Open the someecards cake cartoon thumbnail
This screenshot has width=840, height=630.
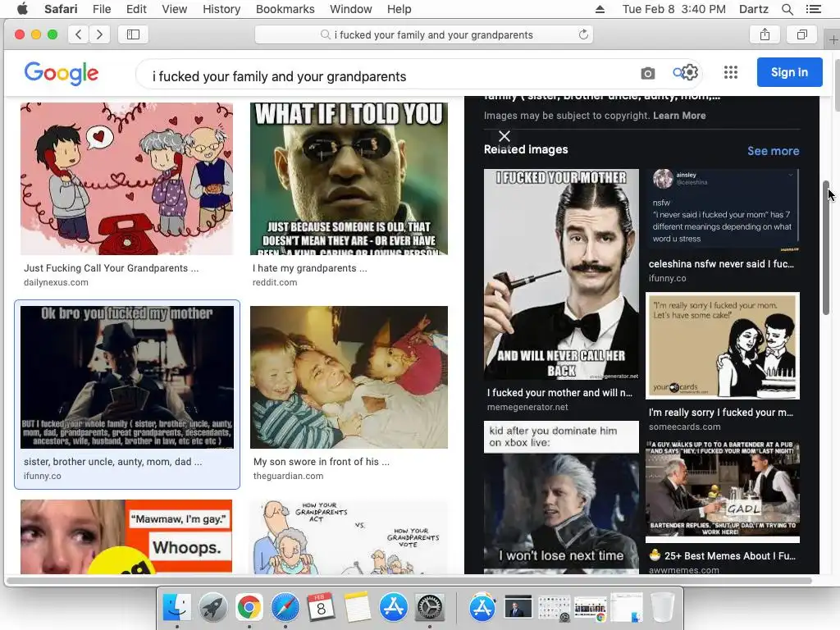tap(723, 345)
